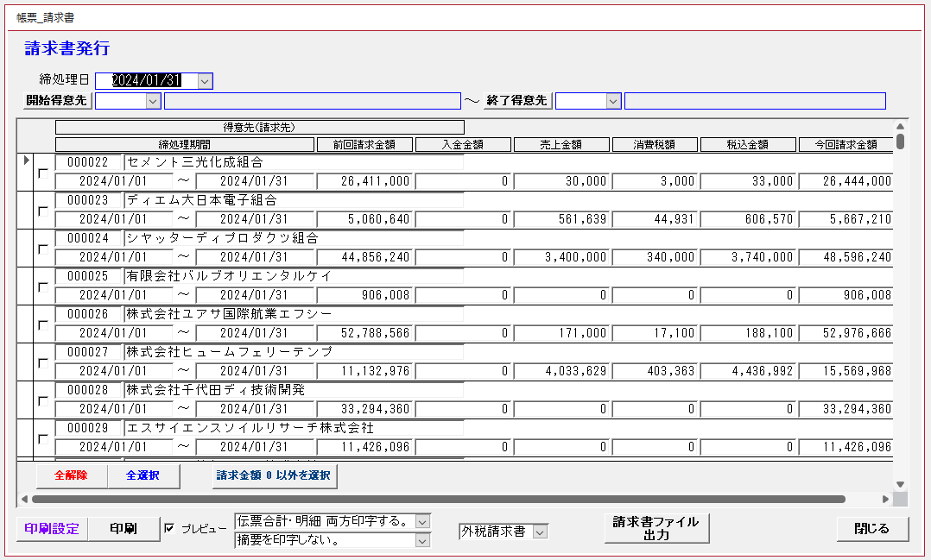Image resolution: width=931 pixels, height=560 pixels.
Task: Open the 締処理日 date dropdown
Action: tap(205, 81)
